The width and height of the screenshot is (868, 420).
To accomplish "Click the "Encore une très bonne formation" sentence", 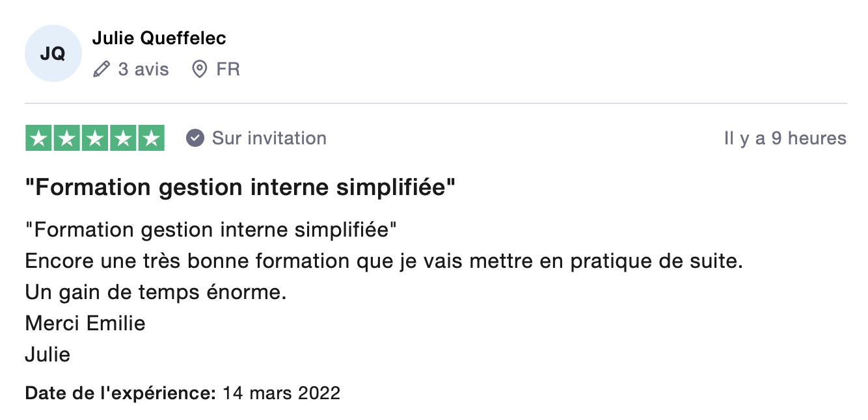I will [x=383, y=261].
